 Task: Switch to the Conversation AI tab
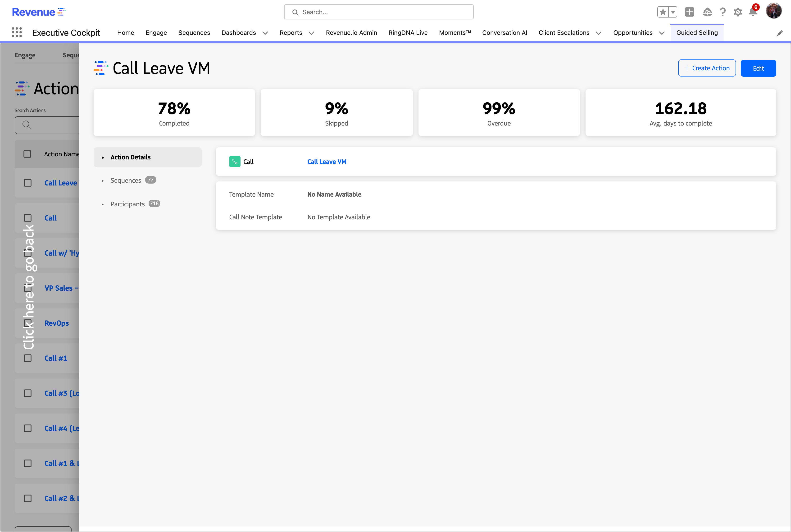(x=504, y=33)
